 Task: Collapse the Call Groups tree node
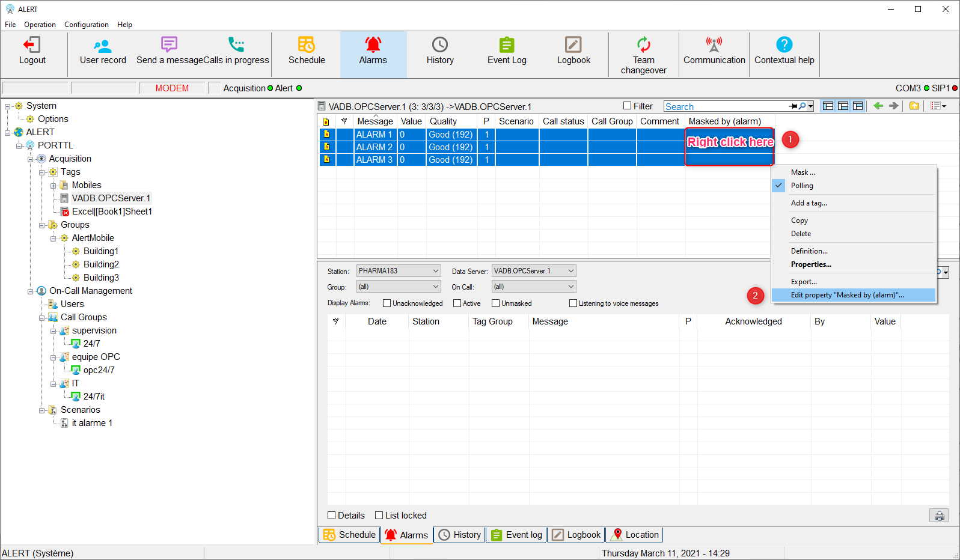[42, 317]
